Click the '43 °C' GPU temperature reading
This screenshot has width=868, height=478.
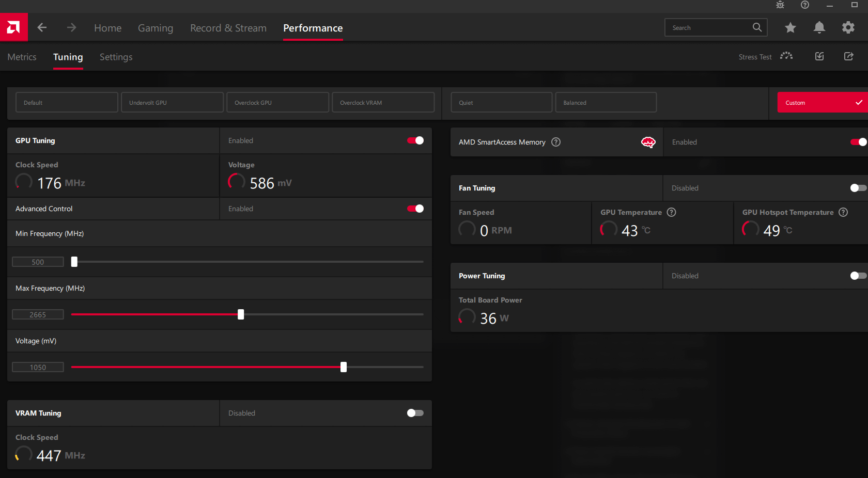coord(636,230)
